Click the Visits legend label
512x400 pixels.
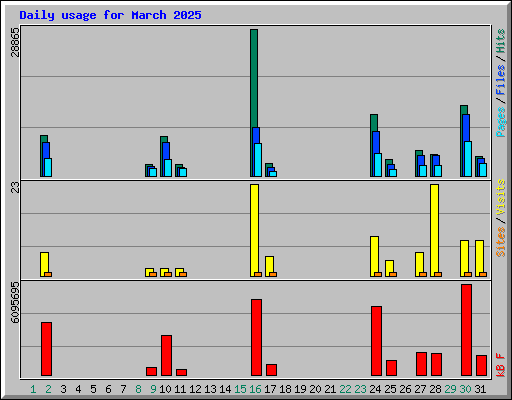pyautogui.click(x=501, y=197)
